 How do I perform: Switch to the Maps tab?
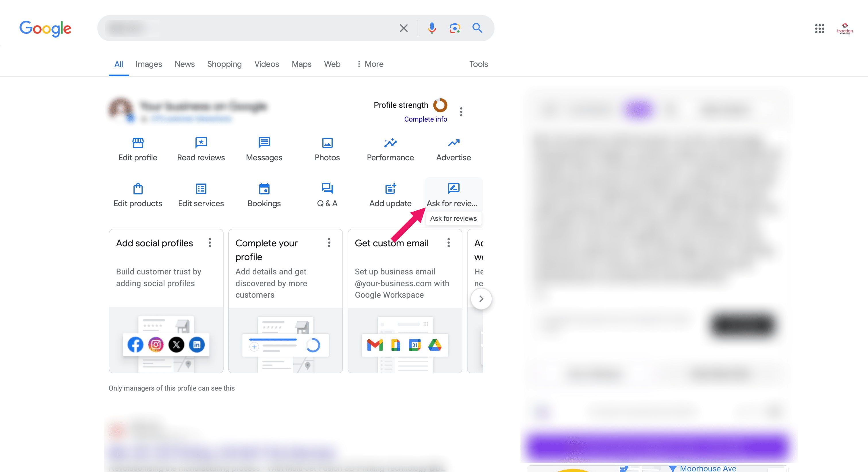(301, 64)
